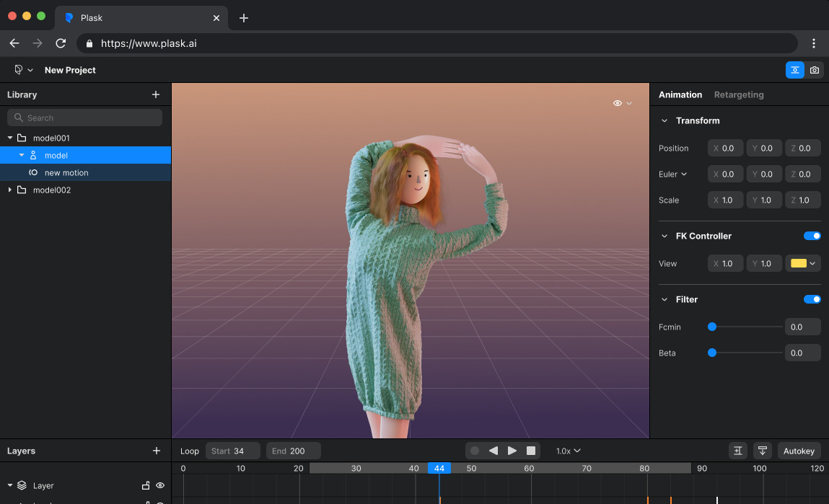Add a new layer with plus icon
Screen dimensions: 829x504
(x=156, y=451)
